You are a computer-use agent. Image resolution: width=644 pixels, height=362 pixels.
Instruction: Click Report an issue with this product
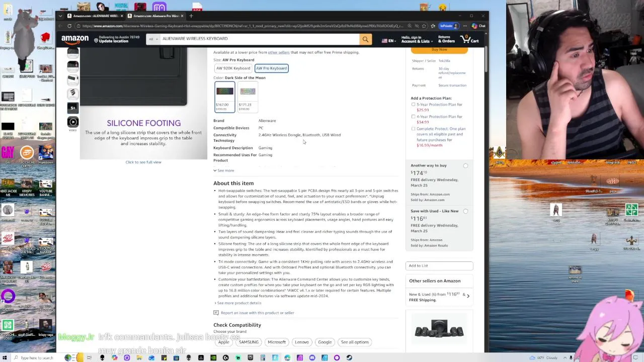(x=257, y=313)
